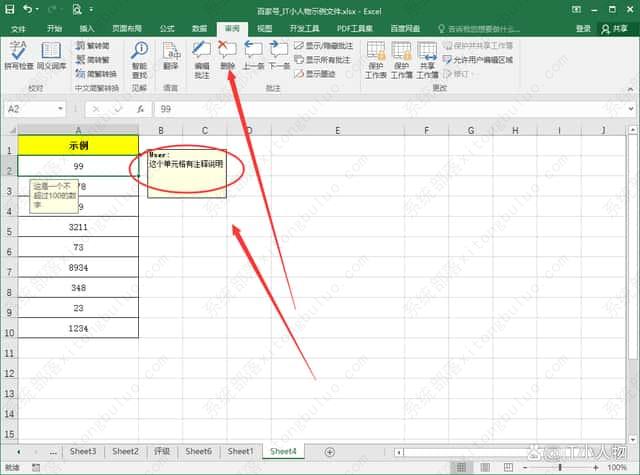The width and height of the screenshot is (640, 475).
Task: Delete the comment with the 删除 icon
Action: pos(227,54)
